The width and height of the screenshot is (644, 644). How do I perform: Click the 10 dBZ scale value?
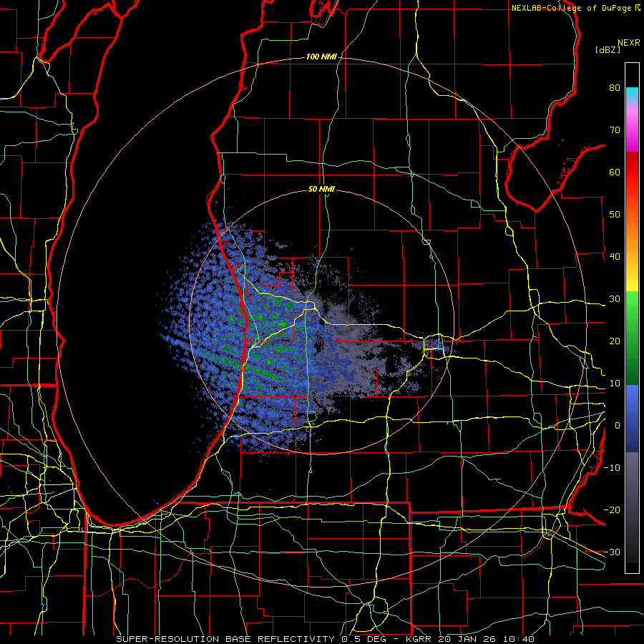click(x=615, y=384)
